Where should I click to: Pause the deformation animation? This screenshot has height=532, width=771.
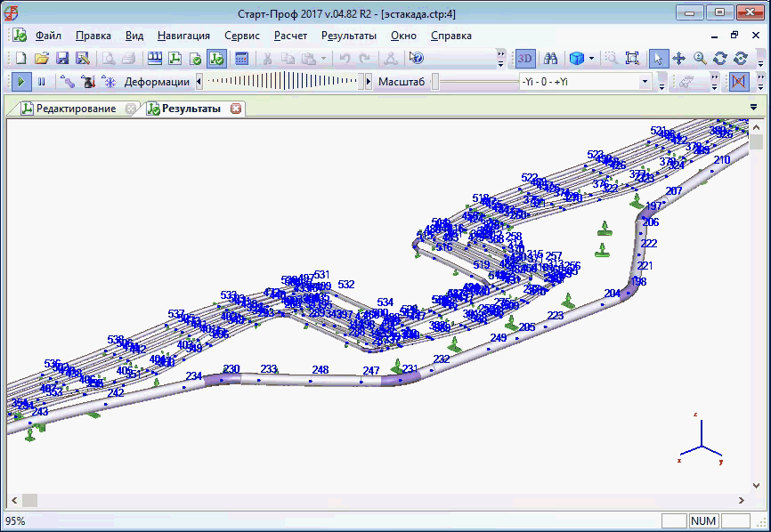click(41, 81)
